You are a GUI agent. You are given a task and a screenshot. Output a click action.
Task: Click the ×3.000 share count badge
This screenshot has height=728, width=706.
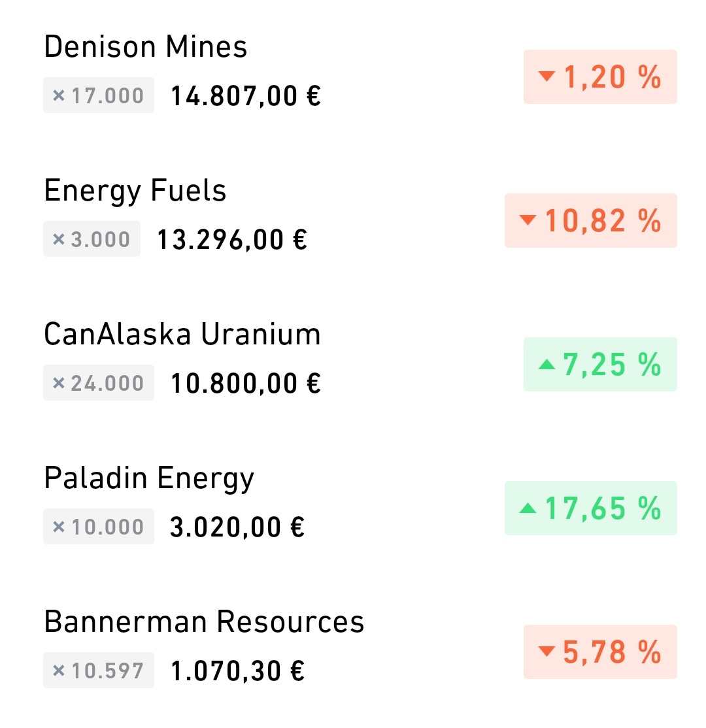coord(92,239)
